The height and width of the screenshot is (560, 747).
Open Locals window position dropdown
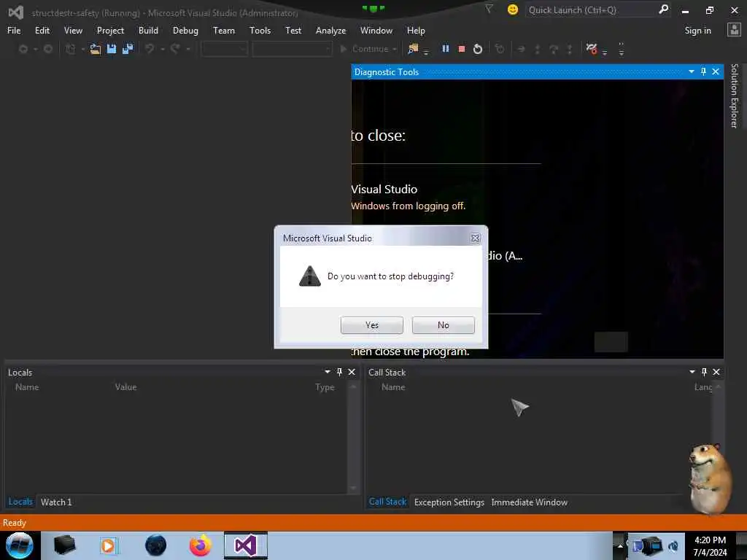click(x=328, y=372)
